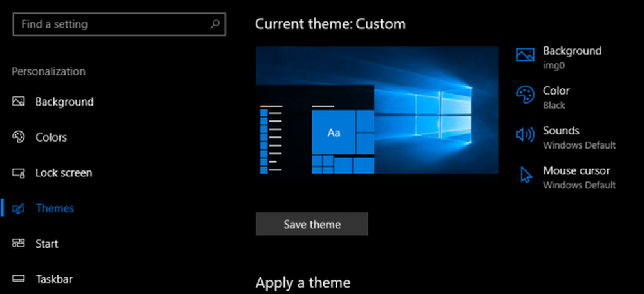Click the current theme preview image
Viewport: 644px width, 294px height.
[377, 110]
